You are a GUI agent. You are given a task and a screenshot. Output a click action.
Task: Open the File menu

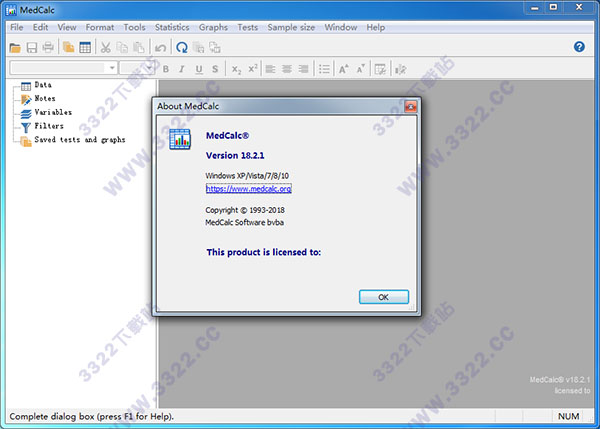coord(16,28)
